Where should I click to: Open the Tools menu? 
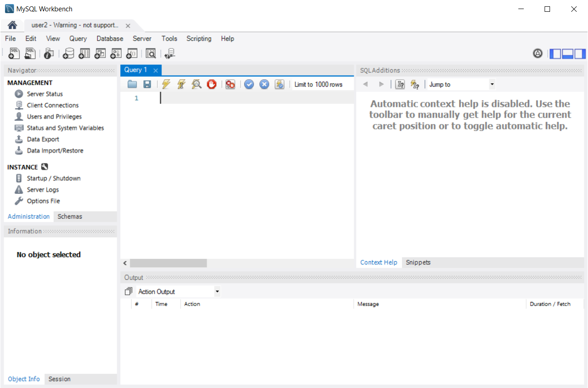tap(169, 38)
